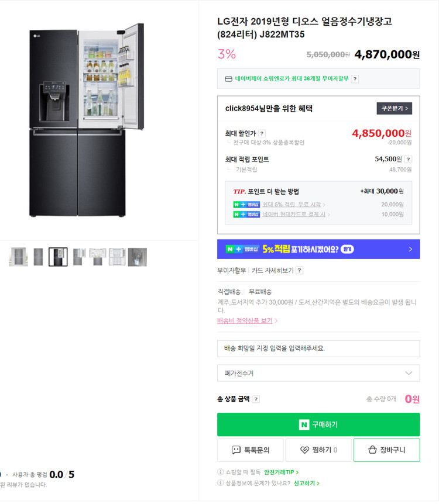Click the 쿠폰받기 button
The height and width of the screenshot is (504, 439).
[x=394, y=108]
